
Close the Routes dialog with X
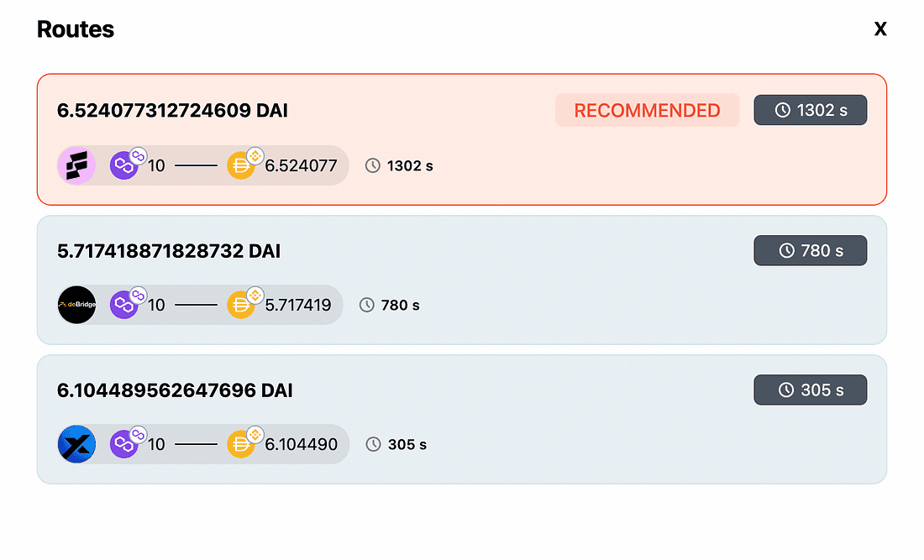(x=880, y=29)
